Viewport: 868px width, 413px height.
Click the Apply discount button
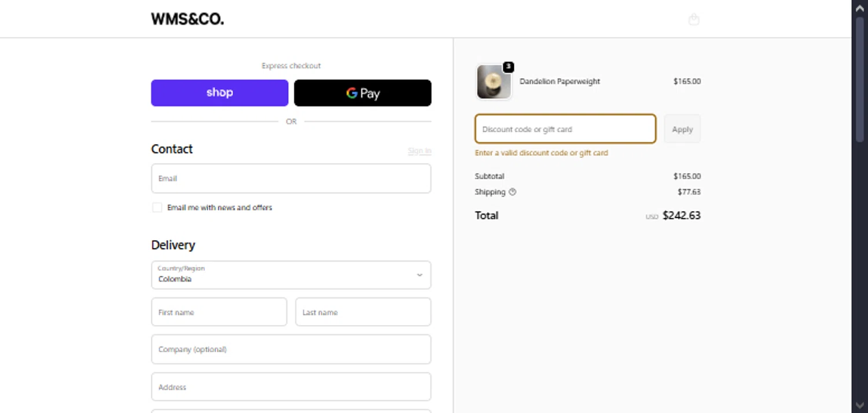pyautogui.click(x=682, y=128)
